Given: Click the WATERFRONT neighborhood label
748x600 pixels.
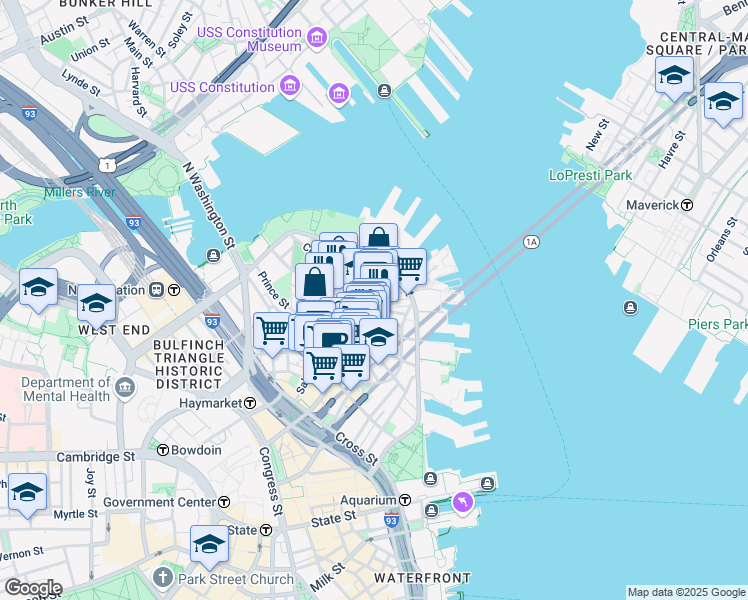Looking at the screenshot, I should pyautogui.click(x=422, y=578).
